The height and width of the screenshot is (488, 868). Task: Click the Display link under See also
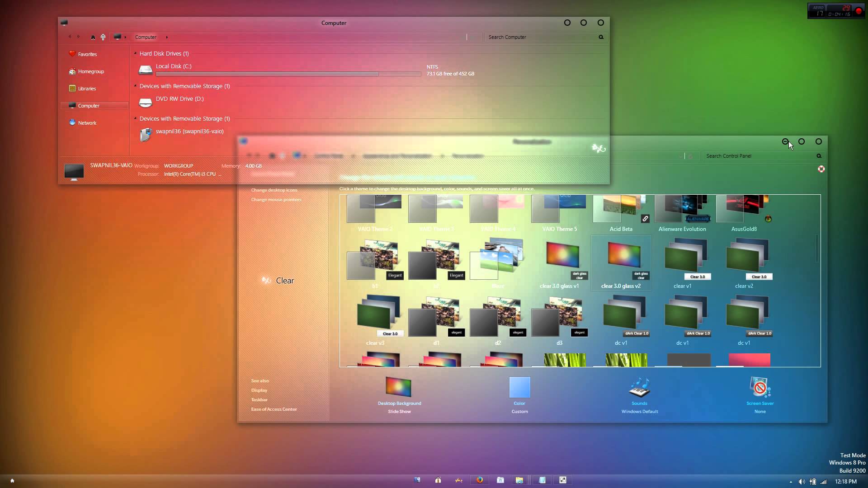pyautogui.click(x=259, y=389)
